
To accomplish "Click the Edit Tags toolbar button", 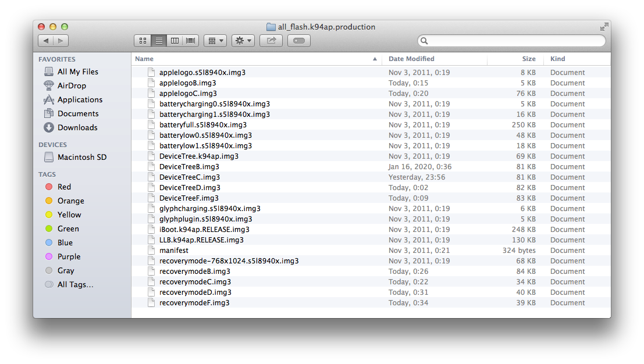I will tap(299, 41).
